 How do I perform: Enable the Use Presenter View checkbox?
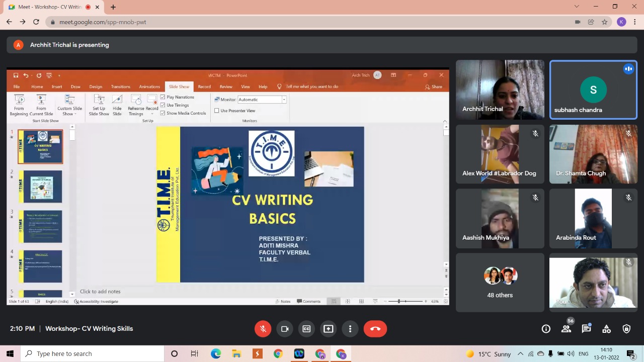[x=217, y=111]
